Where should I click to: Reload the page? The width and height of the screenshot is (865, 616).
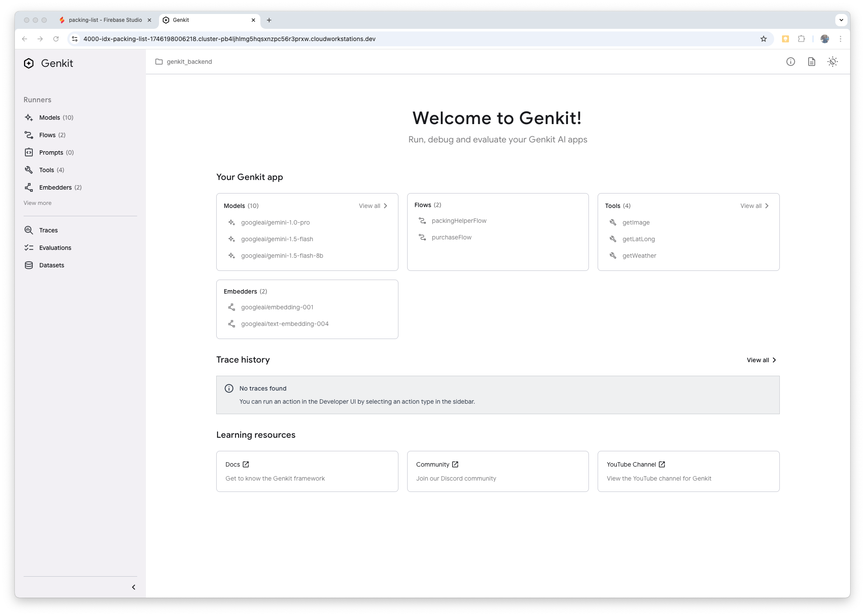56,39
